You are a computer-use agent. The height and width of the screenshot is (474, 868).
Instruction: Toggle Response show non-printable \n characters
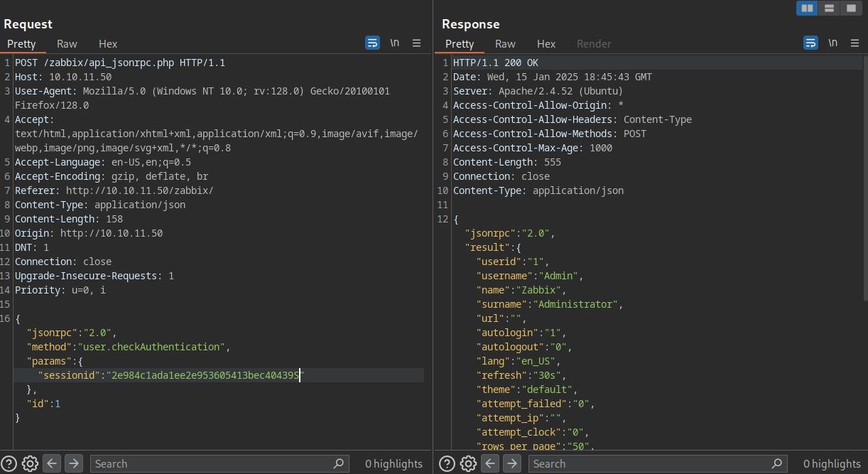832,43
